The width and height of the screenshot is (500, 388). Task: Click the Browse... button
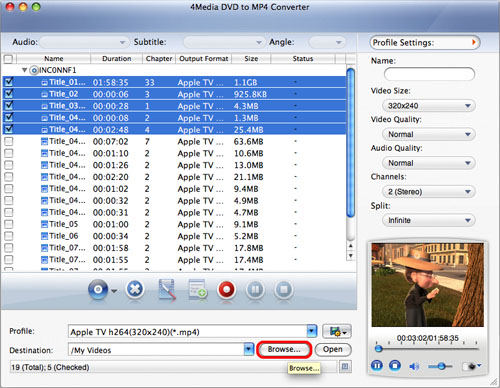284,349
